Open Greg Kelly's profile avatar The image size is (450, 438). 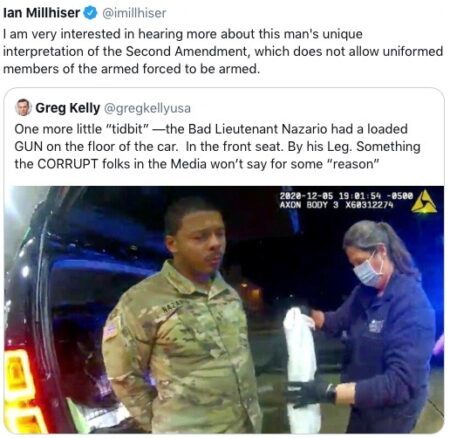(23, 107)
